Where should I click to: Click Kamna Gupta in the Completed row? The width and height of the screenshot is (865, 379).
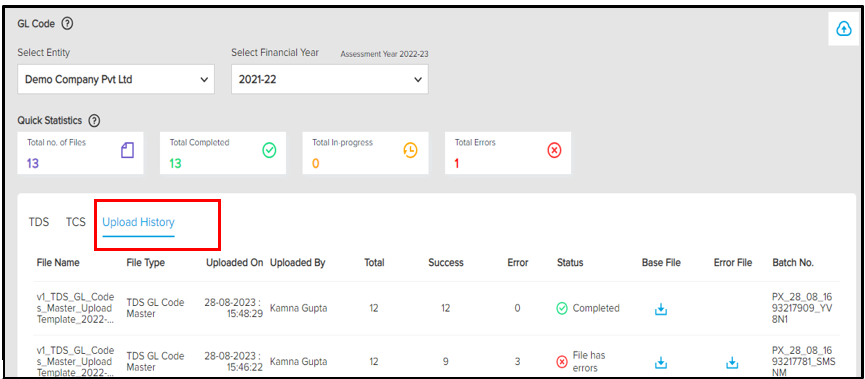coord(298,308)
